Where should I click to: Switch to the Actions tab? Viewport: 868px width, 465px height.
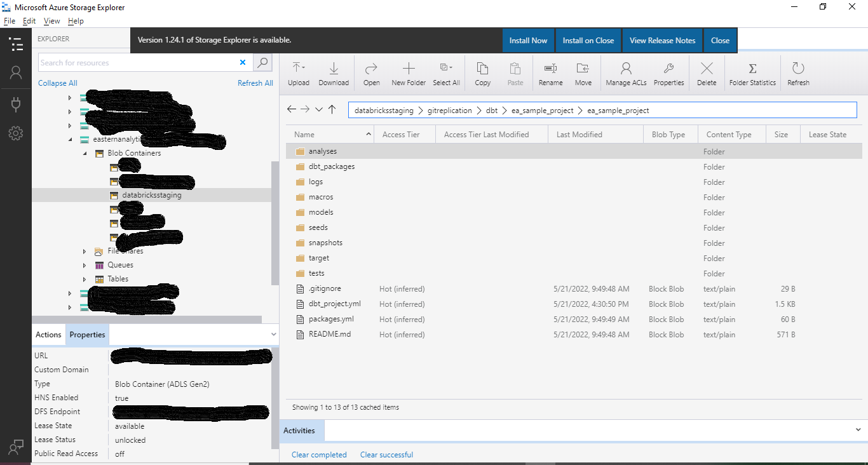[48, 335]
